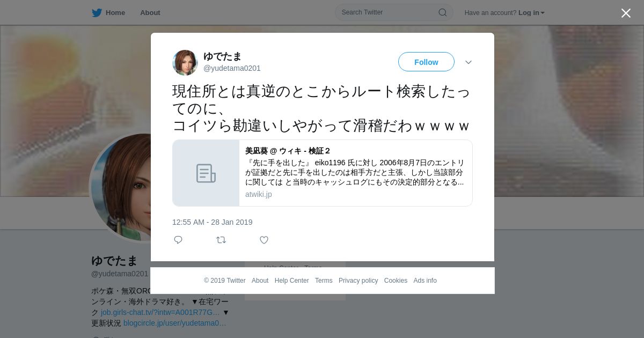Open the 美凪葵 @ ウィキ - 検証２ card title

coord(288,151)
